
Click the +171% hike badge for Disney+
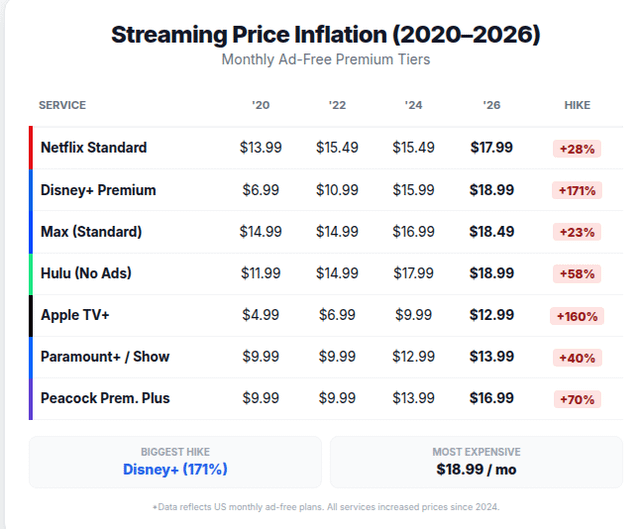(x=577, y=191)
